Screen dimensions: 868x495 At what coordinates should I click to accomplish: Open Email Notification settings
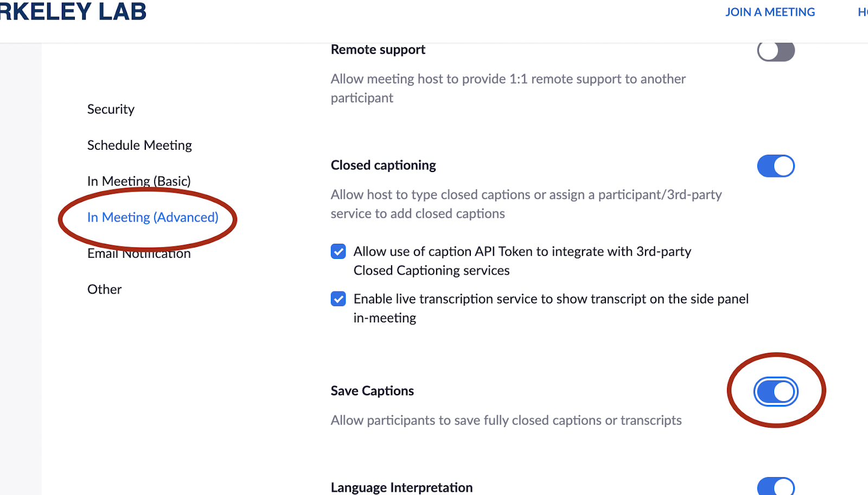[139, 253]
